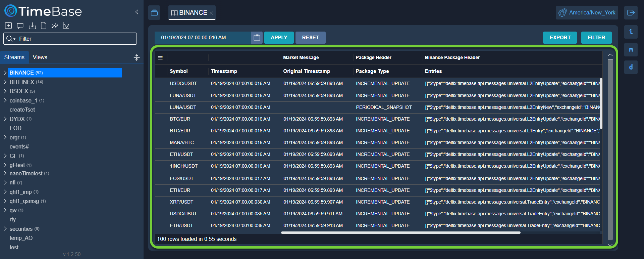Open the calendar date picker
Screen dimensions: 644x259
point(257,38)
